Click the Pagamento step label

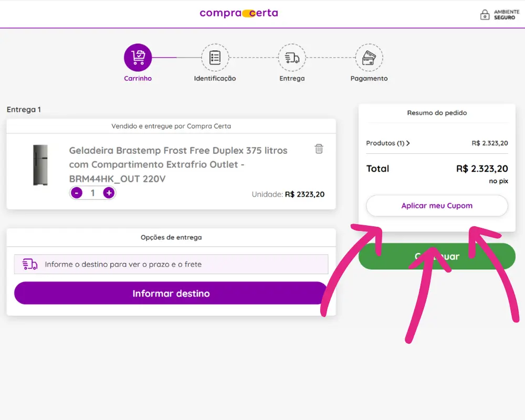pos(369,78)
